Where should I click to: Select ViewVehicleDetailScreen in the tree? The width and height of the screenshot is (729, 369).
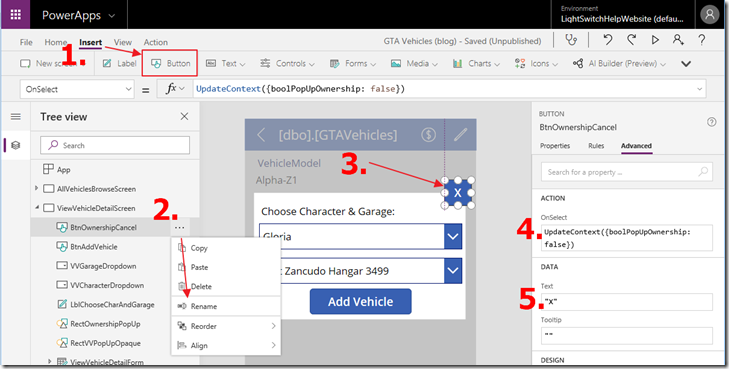96,208
